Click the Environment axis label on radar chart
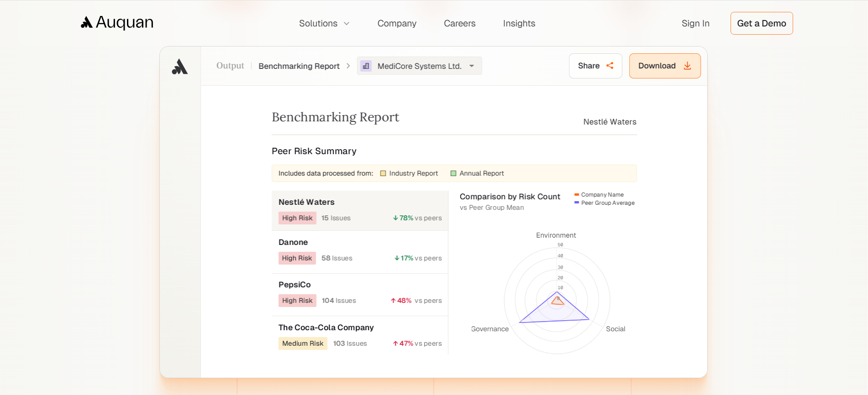This screenshot has height=395, width=868. [x=556, y=235]
